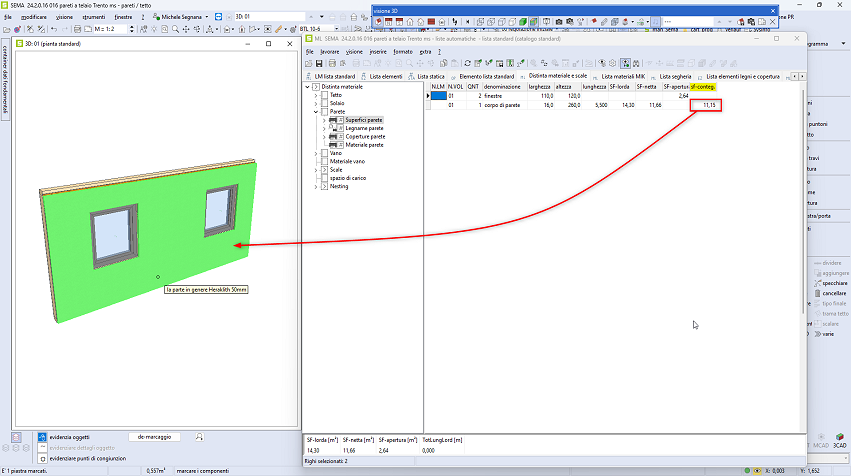The height and width of the screenshot is (476, 851).
Task: Toggle the Tetto checkbox in tree
Action: (x=324, y=95)
